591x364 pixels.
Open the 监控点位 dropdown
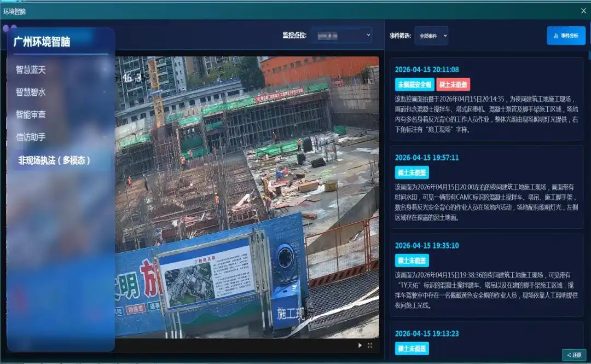point(341,35)
